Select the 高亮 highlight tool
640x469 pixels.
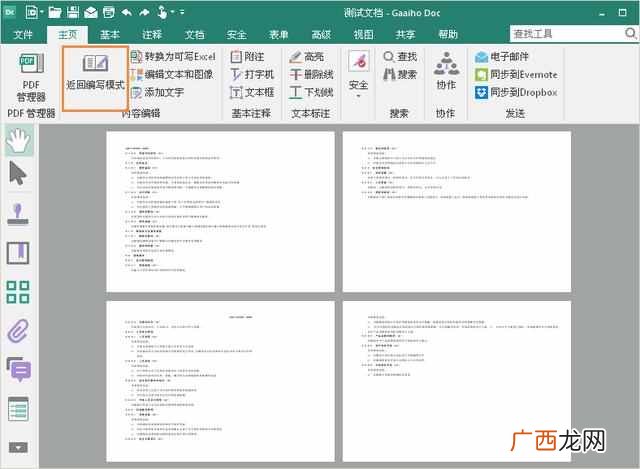[x=307, y=56]
